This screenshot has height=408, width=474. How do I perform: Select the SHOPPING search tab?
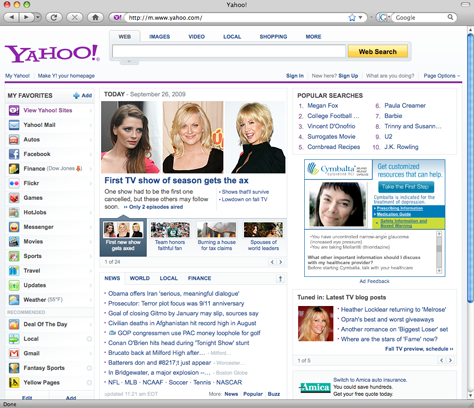273,37
